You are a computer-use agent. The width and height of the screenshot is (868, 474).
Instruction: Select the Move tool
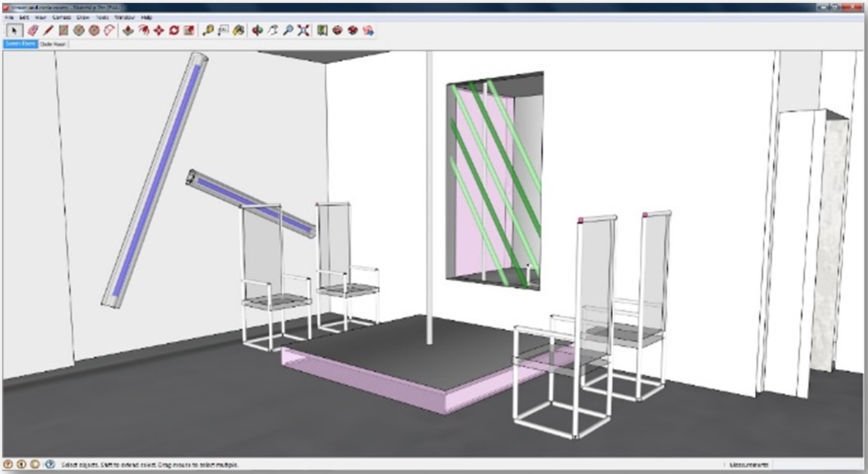(158, 31)
